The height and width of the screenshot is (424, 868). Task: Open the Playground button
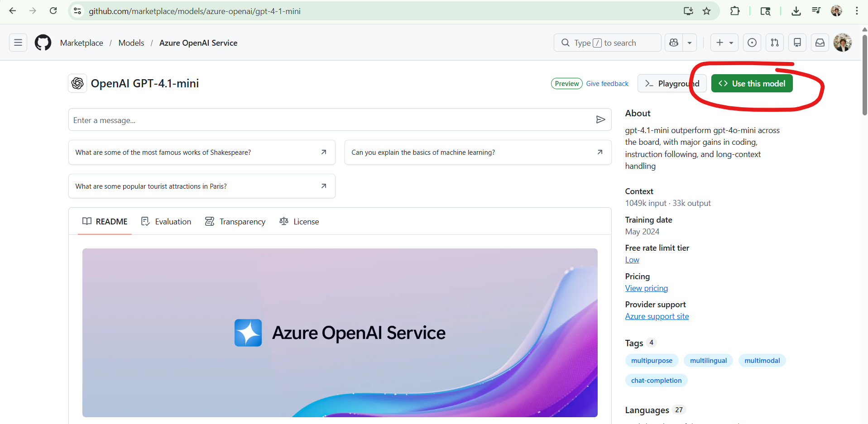pos(672,83)
